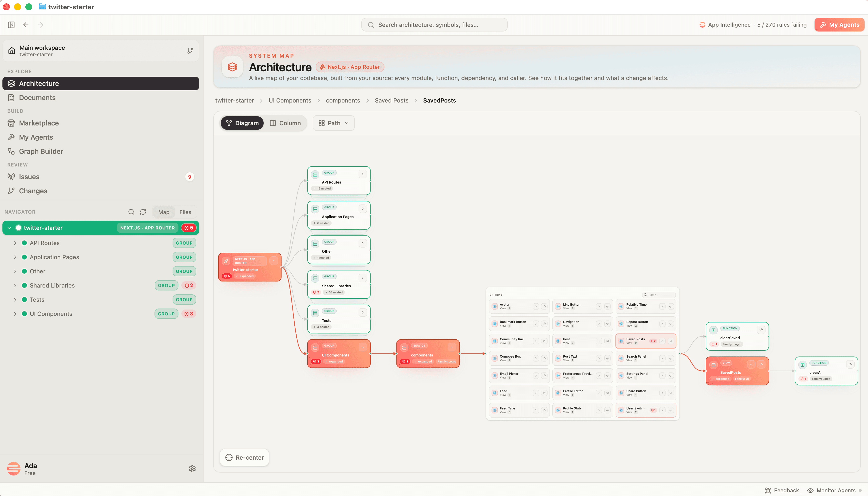Expand UI Components in navigator tree
Viewport: 868px width, 496px height.
[x=15, y=314]
